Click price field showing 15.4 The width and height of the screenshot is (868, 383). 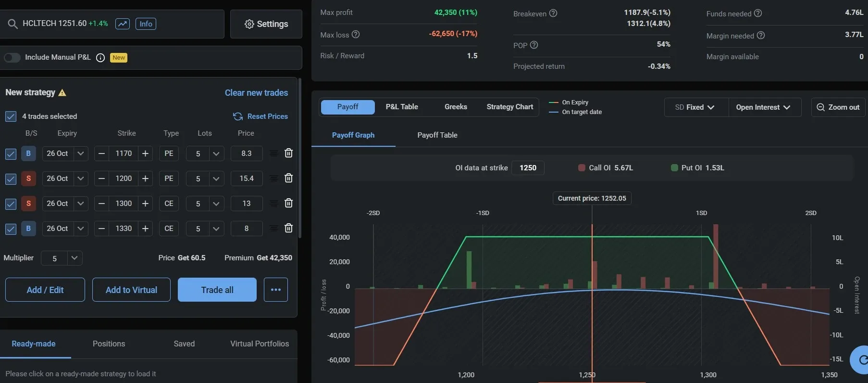tap(247, 179)
